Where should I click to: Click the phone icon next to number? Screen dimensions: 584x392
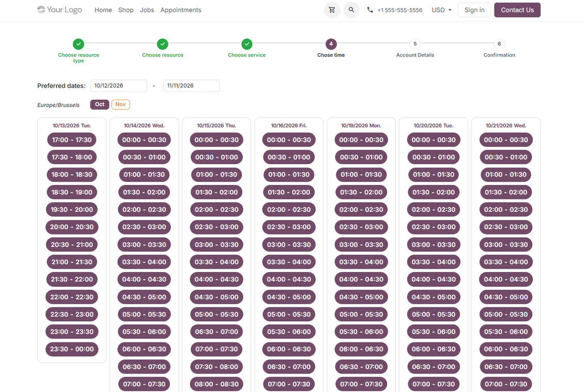pyautogui.click(x=370, y=10)
